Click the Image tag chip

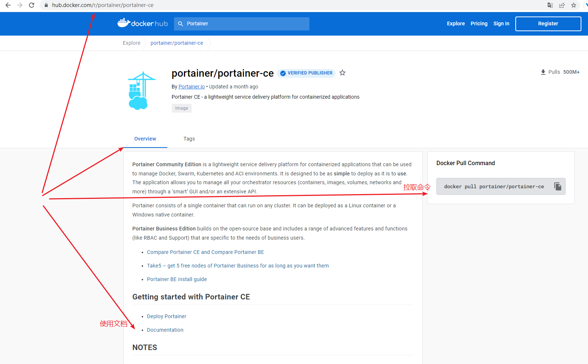(181, 108)
